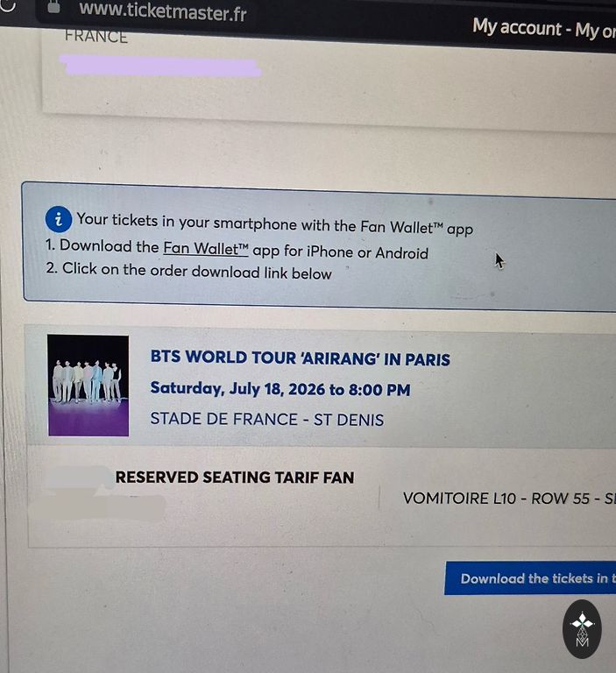Click VOMITOIRE L10 - ROW 55 seat info
This screenshot has height=673, width=616.
click(509, 499)
